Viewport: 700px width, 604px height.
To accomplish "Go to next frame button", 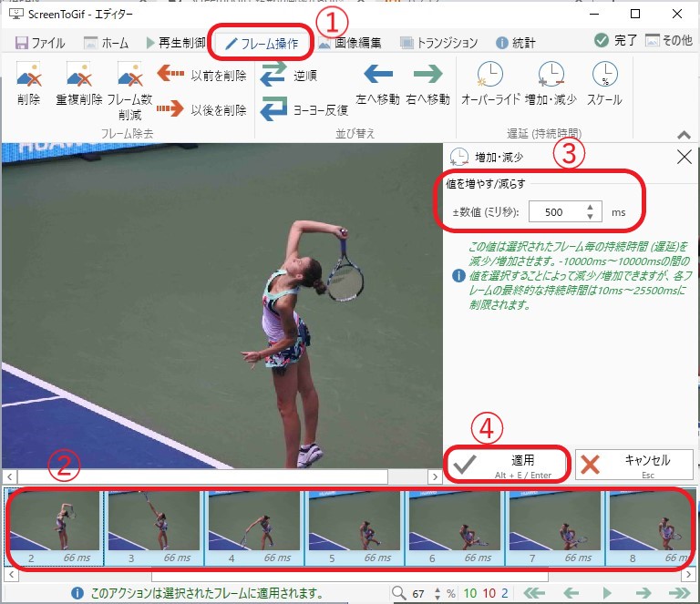I will tap(643, 593).
